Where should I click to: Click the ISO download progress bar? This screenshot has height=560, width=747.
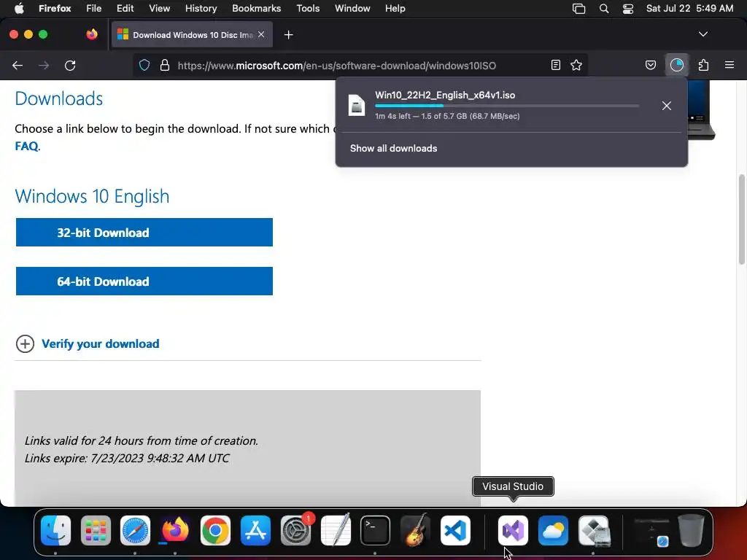click(506, 106)
